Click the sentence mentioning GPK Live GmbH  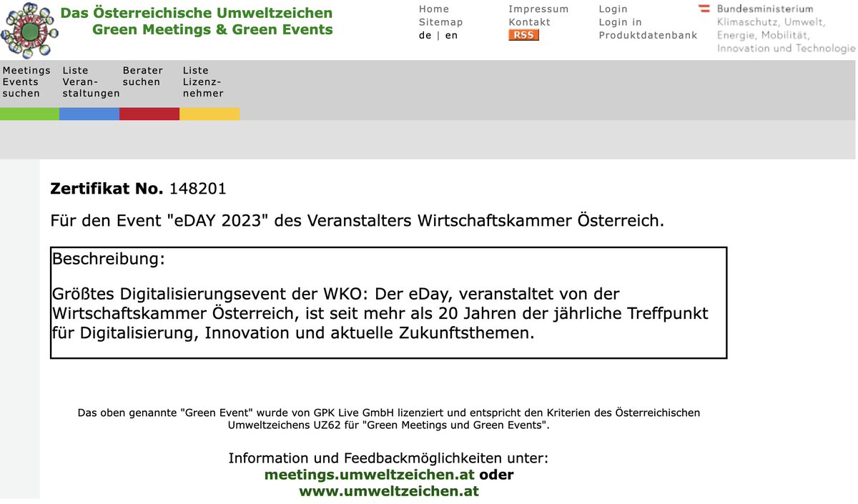389,419
